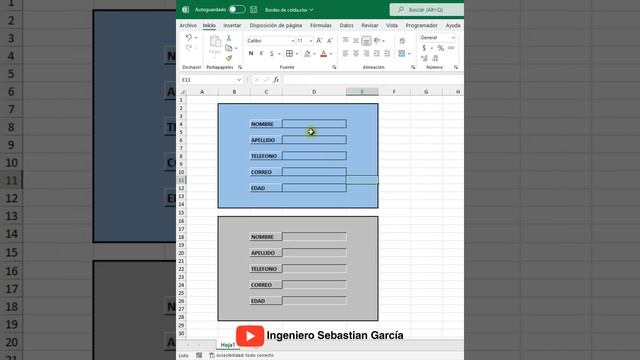The height and width of the screenshot is (360, 640).
Task: Toggle bottom align in Alineación group
Action: coord(366,40)
